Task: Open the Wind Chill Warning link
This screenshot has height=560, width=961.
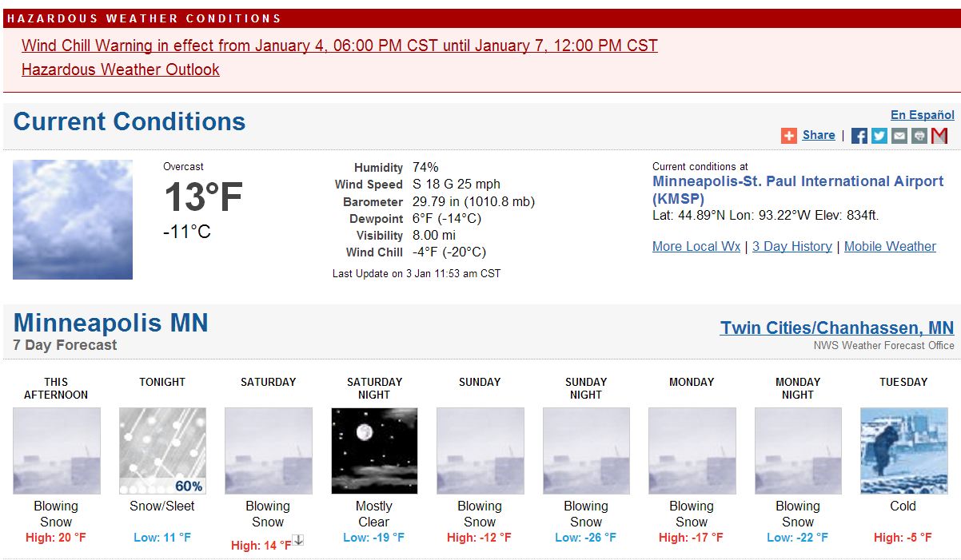Action: tap(340, 46)
